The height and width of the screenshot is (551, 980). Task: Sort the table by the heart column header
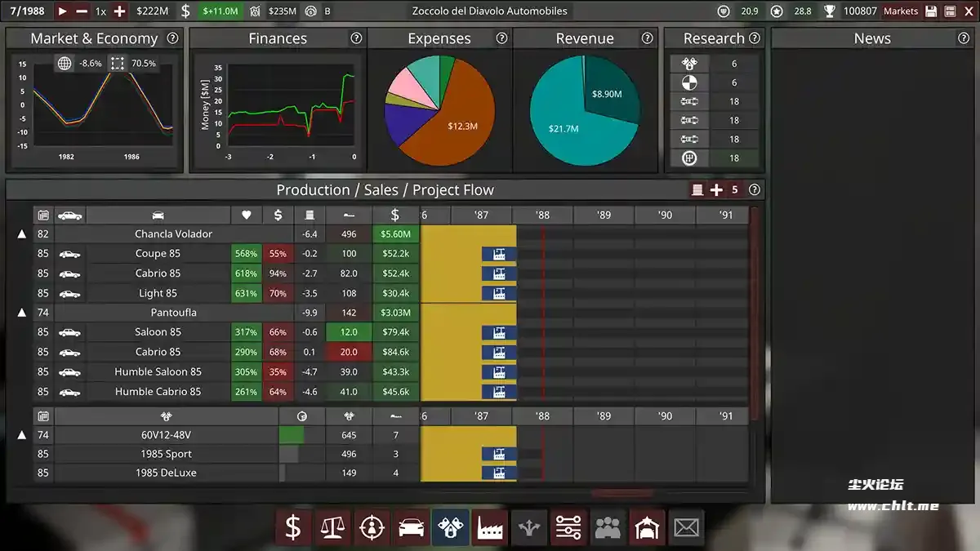pos(247,216)
